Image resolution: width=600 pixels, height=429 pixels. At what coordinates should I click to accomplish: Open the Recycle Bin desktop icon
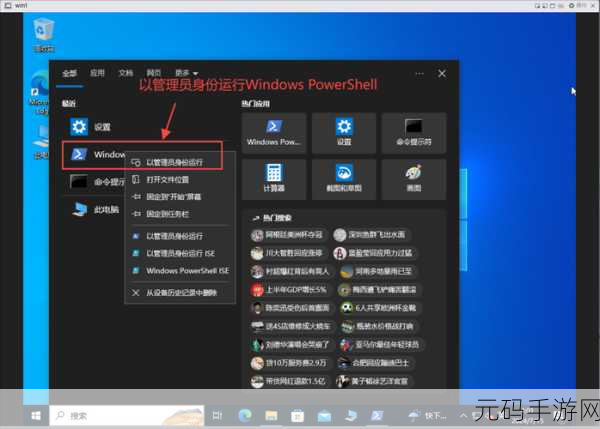(44, 35)
